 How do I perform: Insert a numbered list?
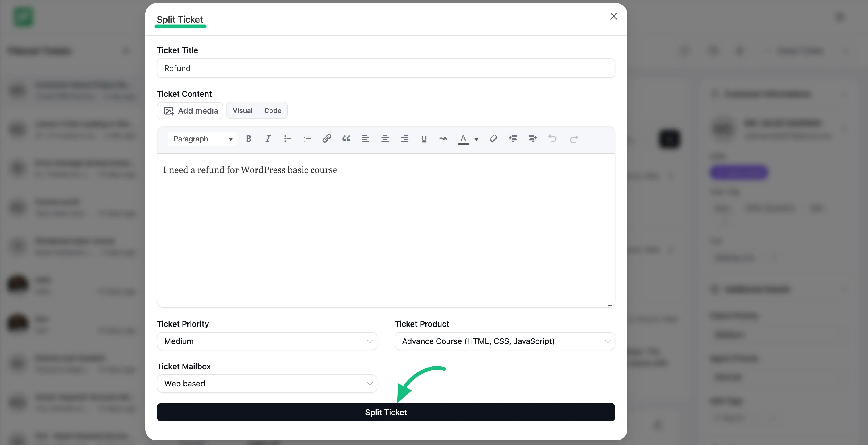point(307,139)
